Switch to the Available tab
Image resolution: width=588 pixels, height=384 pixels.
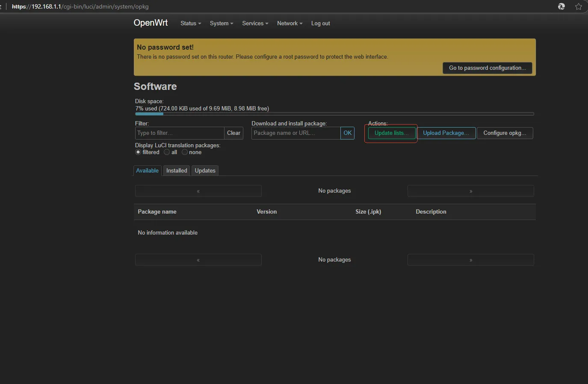[148, 170]
